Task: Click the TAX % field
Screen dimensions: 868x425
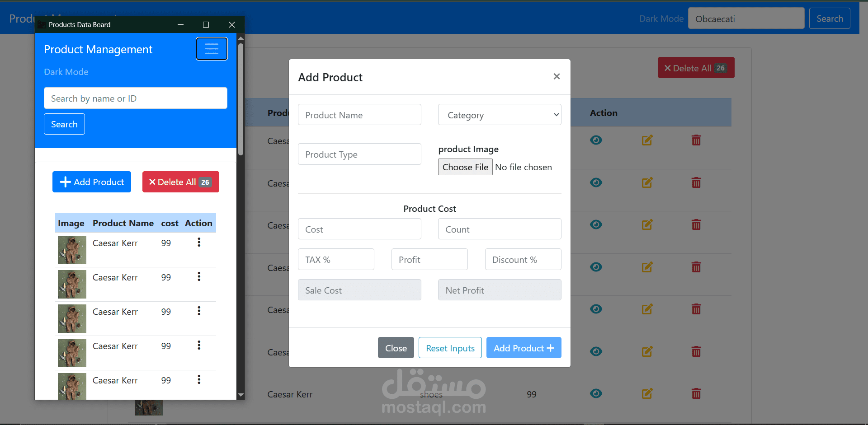Action: coord(336,259)
